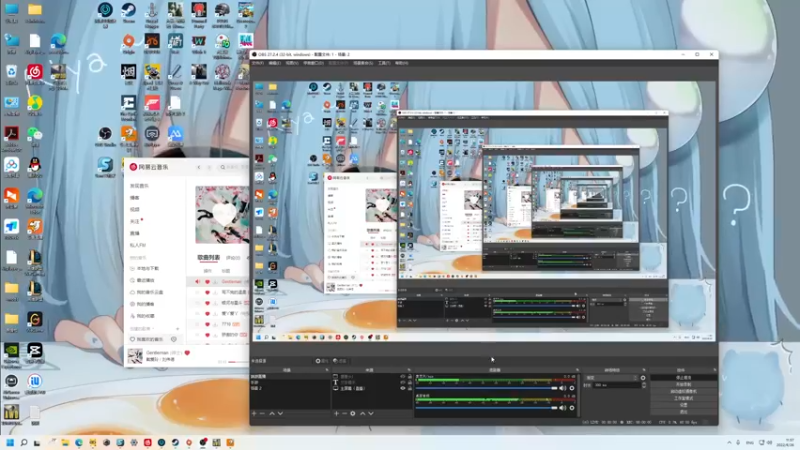The width and height of the screenshot is (800, 450).
Task: Open first mixer channel settings gear
Action: coord(572,388)
